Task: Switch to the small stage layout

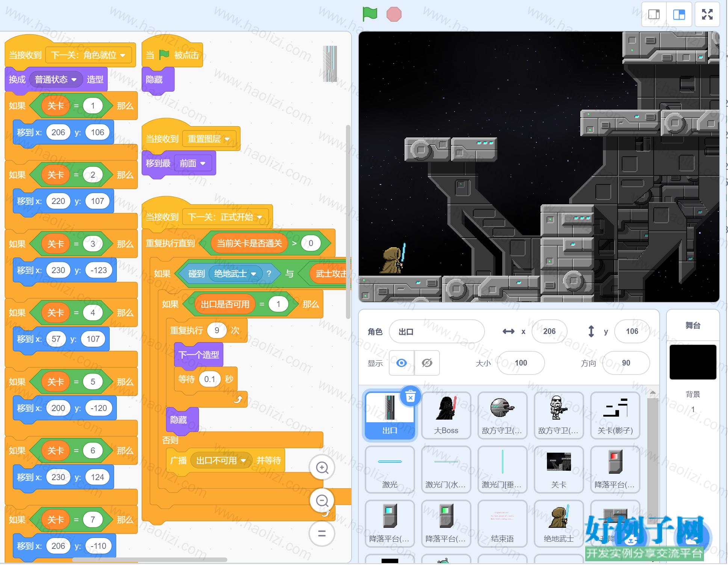Action: point(654,14)
